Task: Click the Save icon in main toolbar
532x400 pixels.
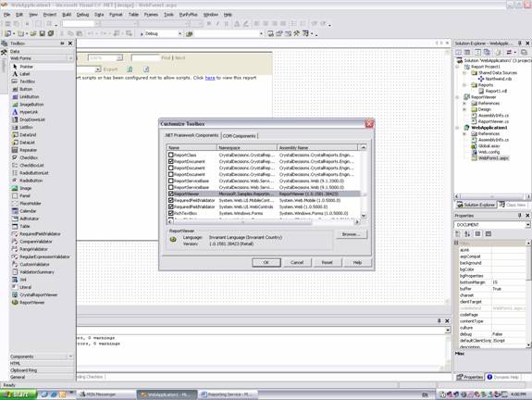Action: click(43, 33)
